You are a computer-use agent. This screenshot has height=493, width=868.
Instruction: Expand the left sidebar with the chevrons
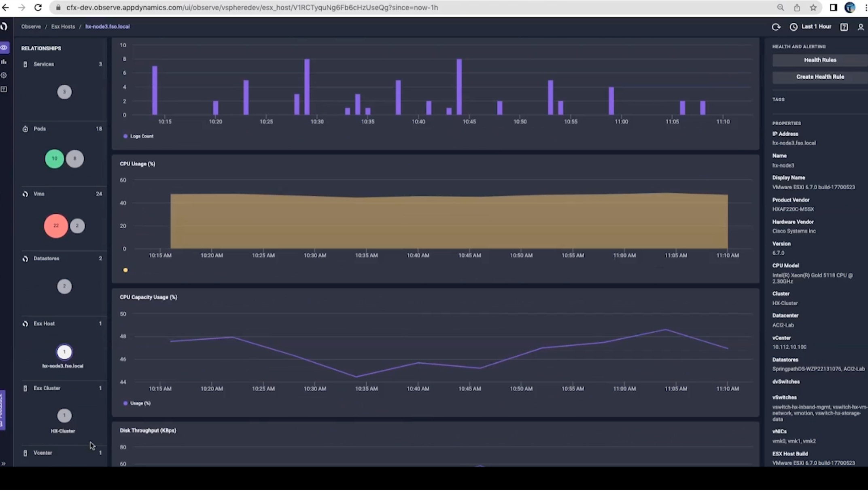point(4,463)
